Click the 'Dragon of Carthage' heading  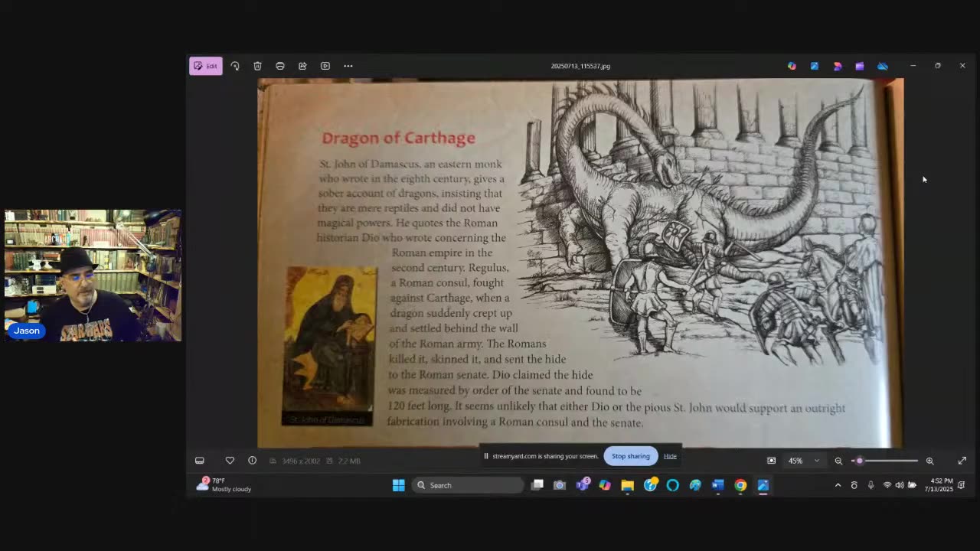click(398, 138)
